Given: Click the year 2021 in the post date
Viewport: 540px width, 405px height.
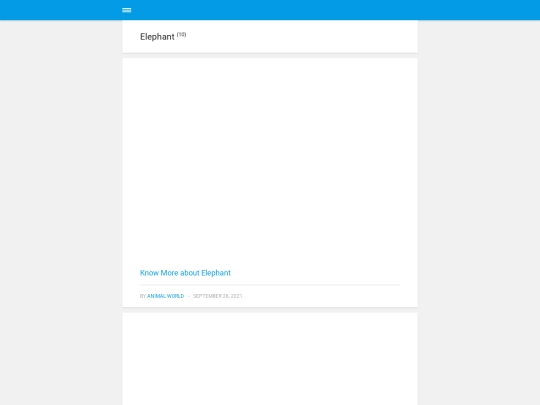Looking at the screenshot, I should (237, 296).
